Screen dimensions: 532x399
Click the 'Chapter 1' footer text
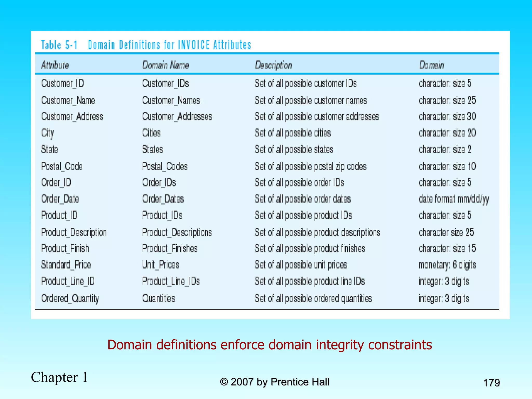tap(59, 377)
